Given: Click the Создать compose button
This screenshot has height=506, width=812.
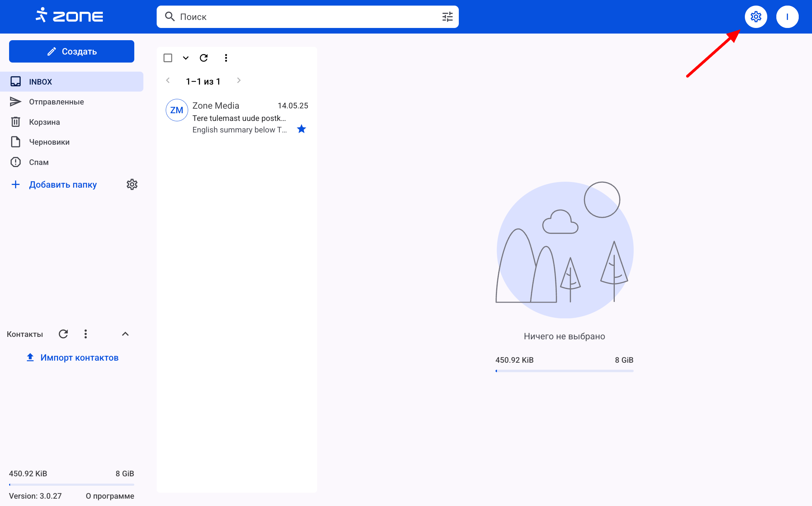Looking at the screenshot, I should pyautogui.click(x=72, y=51).
